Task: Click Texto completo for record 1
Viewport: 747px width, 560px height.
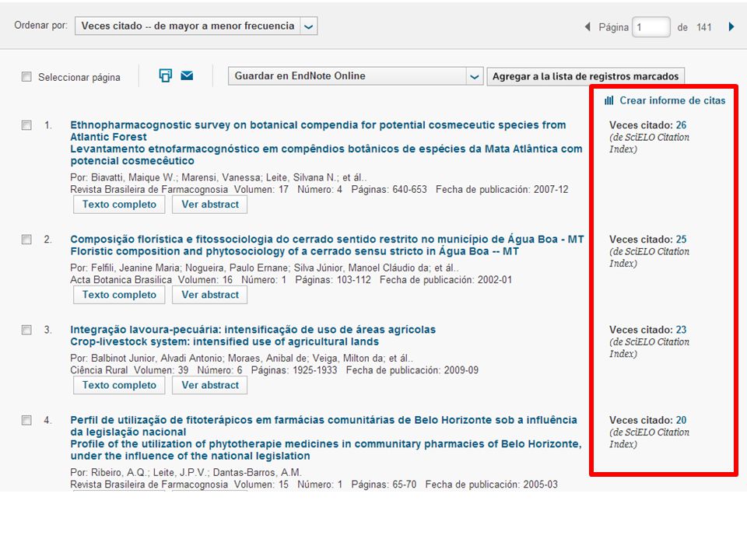Action: 119,205
